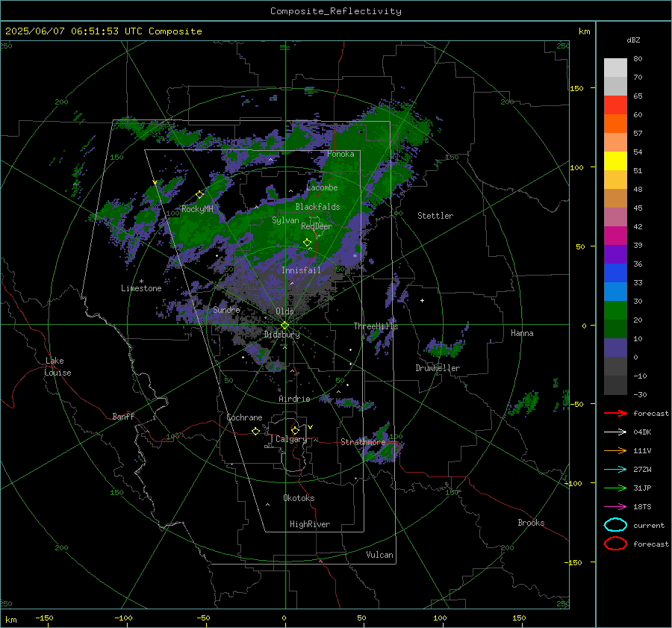This screenshot has width=672, height=628.
Task: Click the ThreeHills town label
Action: 376,326
